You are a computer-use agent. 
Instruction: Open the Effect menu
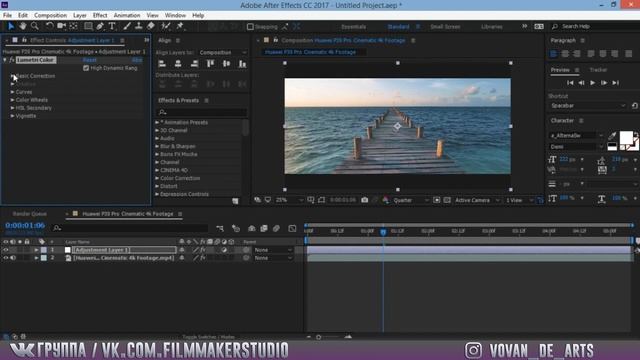(100, 16)
